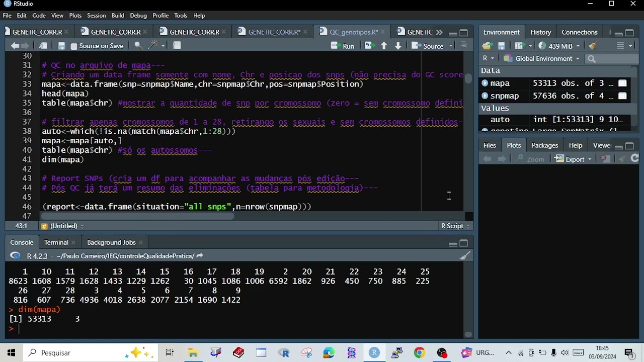The height and width of the screenshot is (362, 644).
Task: Click the show in new window icon
Action: click(43, 46)
